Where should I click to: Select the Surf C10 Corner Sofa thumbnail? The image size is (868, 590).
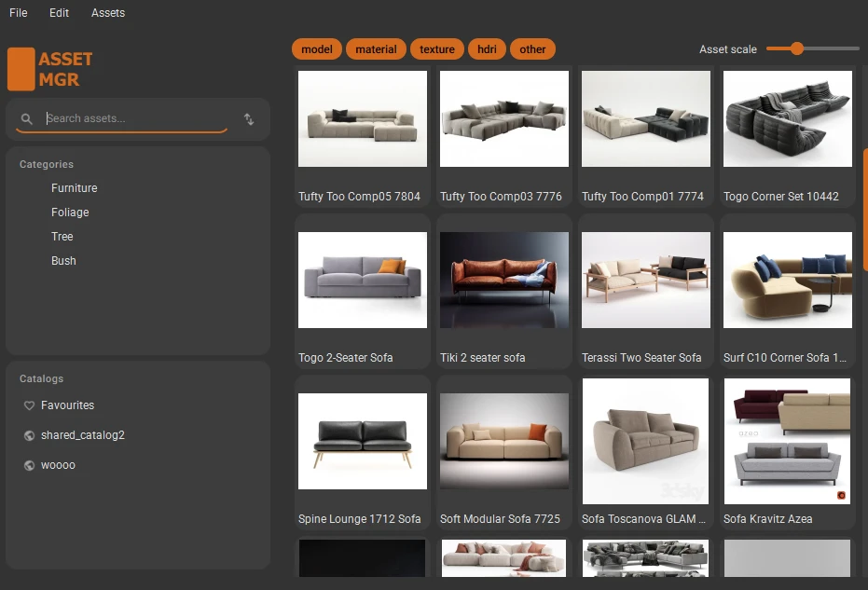[x=788, y=280]
